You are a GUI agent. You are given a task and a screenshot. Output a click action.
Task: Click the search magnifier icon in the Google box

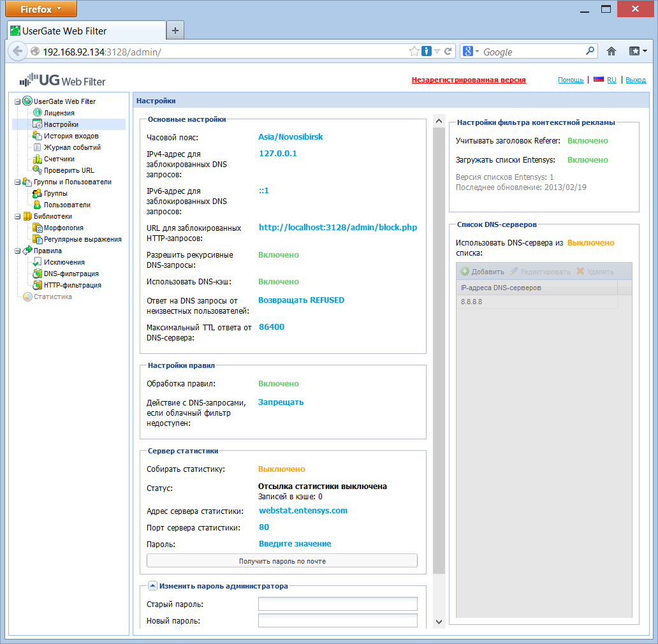tap(590, 51)
